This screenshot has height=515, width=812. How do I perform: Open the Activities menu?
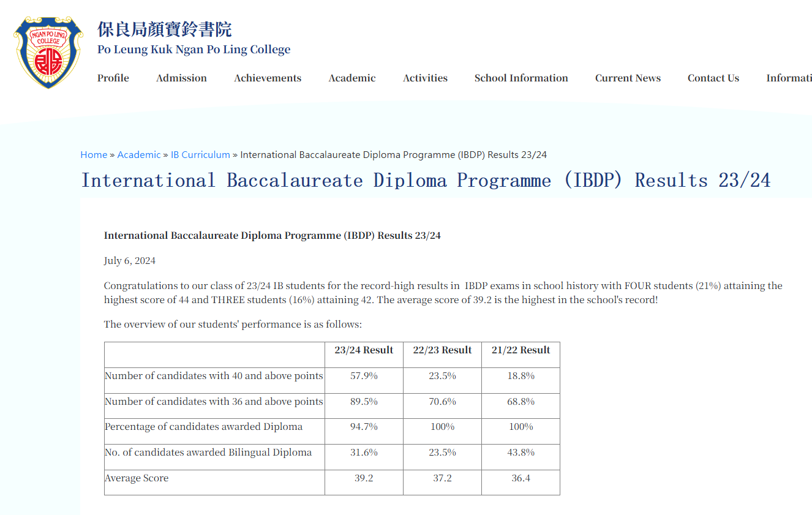click(425, 78)
